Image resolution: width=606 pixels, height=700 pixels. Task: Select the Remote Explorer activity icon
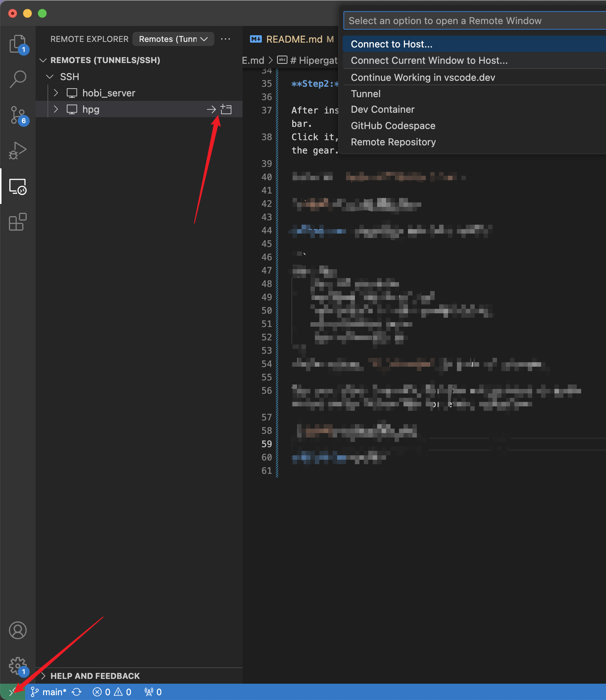(x=18, y=186)
